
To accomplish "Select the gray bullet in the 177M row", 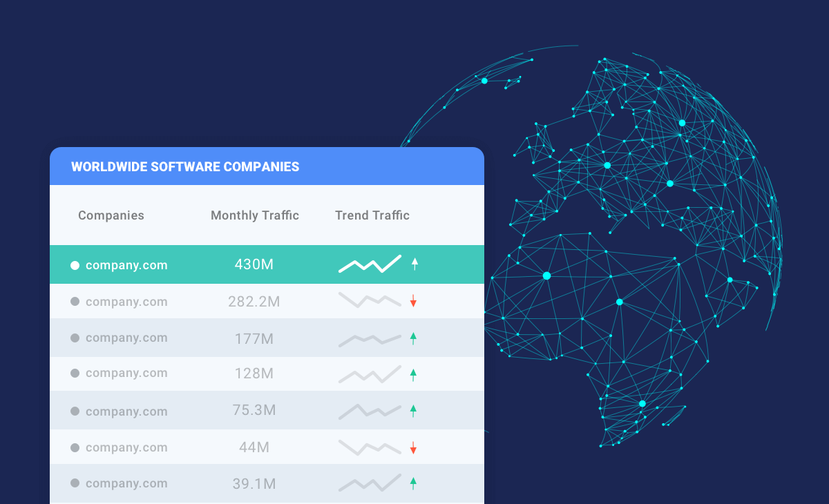I will pyautogui.click(x=75, y=338).
